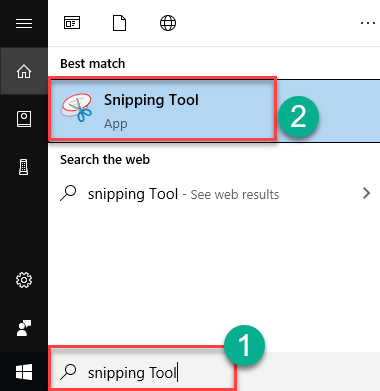The image size is (380, 391).
Task: Launch the Snipping Tool app result
Action: (214, 111)
